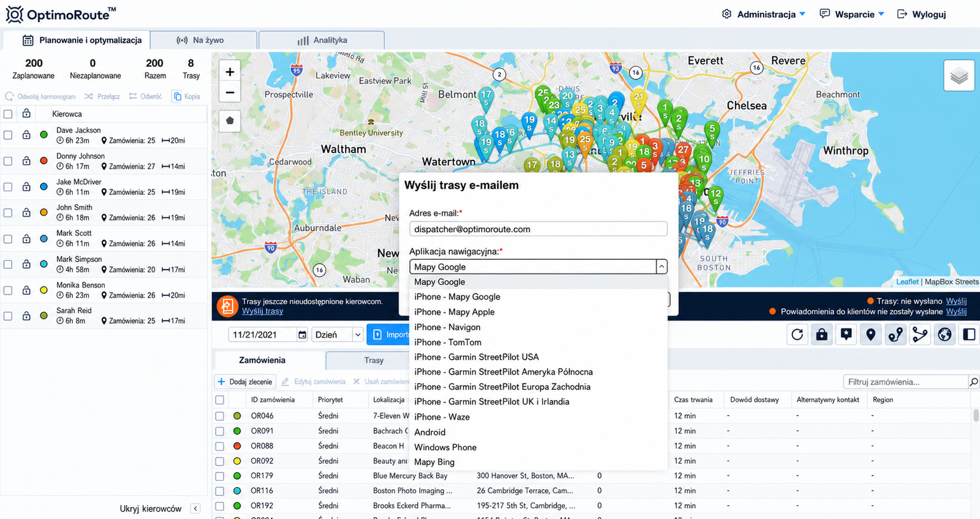Check the box for driver Dave Jackson
The height and width of the screenshot is (519, 980).
tap(8, 135)
